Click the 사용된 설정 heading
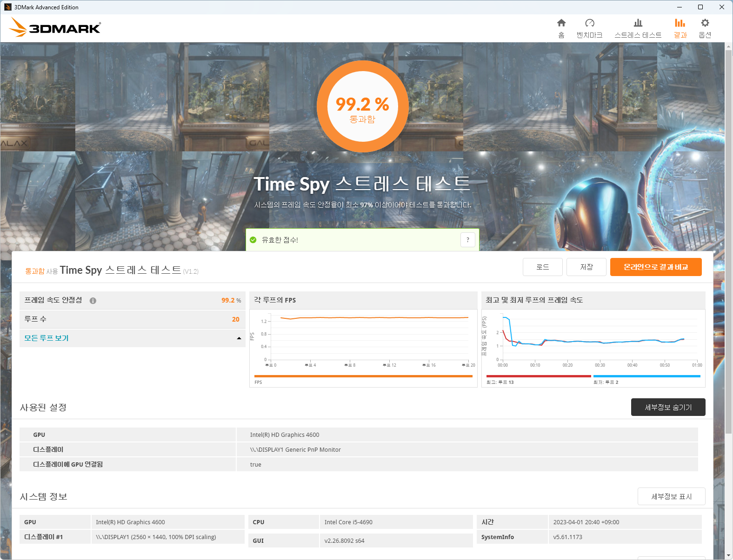733x560 pixels. coord(43,407)
